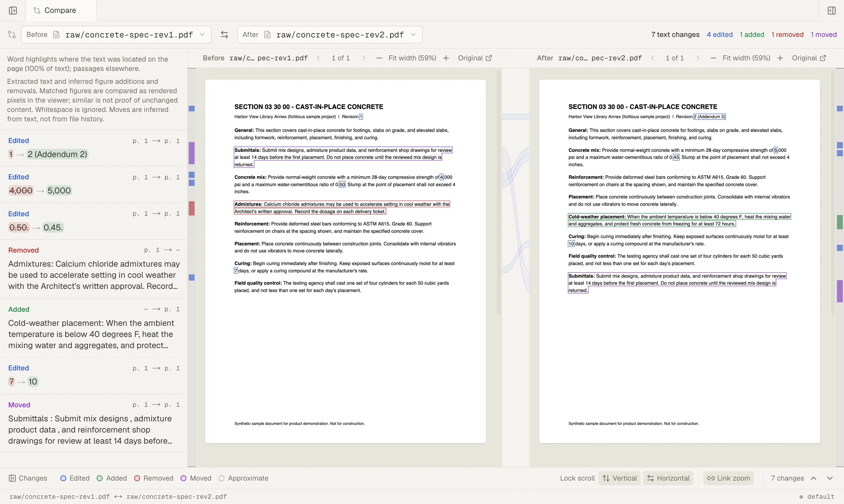Open After viewer Fit width zoom menu
This screenshot has height=504, width=844.
746,58
